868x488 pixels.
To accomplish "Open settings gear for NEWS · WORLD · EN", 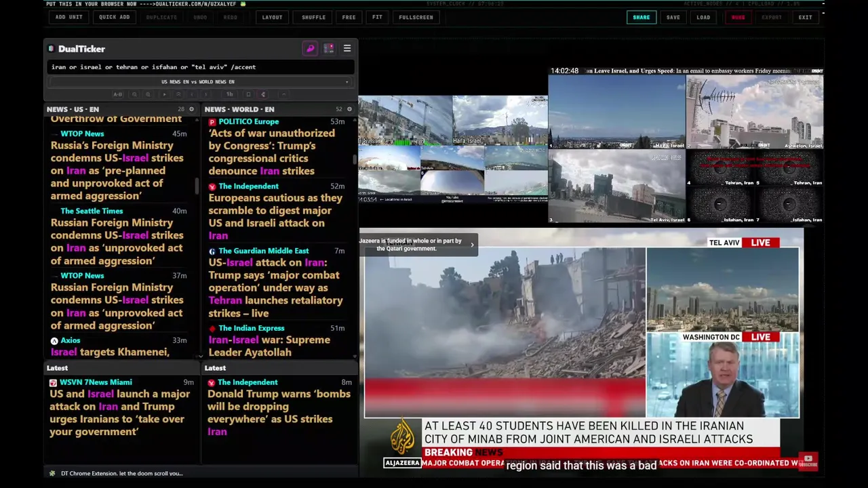I will click(349, 109).
